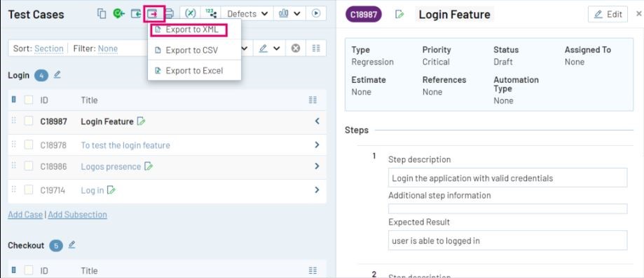Open the Log in case title
The width and height of the screenshot is (644, 278).
point(93,190)
